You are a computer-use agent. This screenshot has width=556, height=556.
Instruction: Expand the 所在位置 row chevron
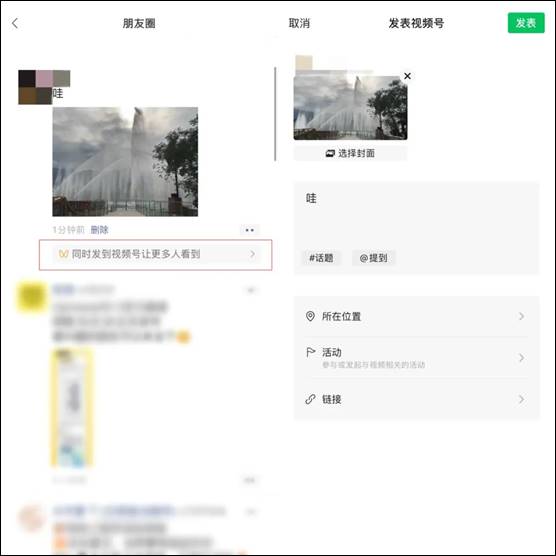521,316
